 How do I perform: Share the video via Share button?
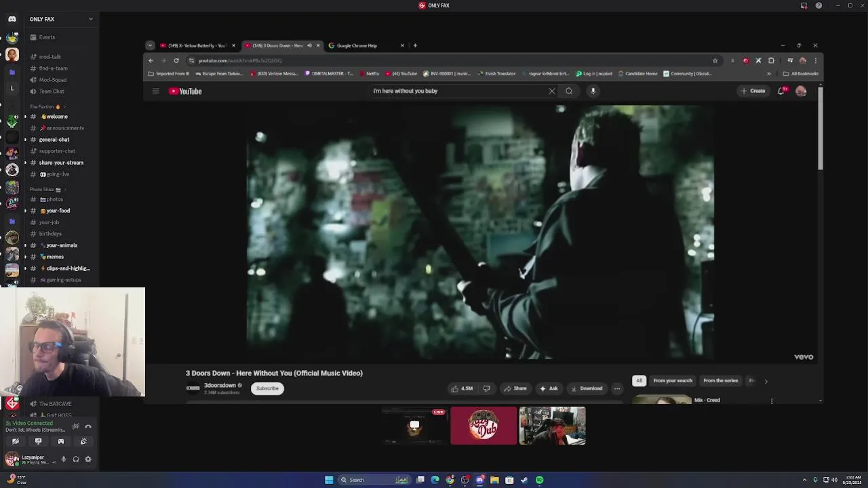pyautogui.click(x=515, y=388)
